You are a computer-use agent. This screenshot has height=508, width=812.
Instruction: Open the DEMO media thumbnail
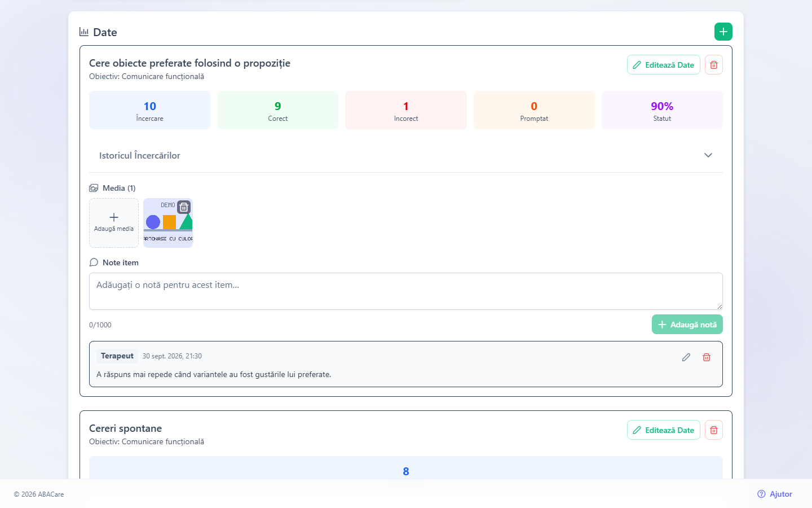tap(168, 223)
